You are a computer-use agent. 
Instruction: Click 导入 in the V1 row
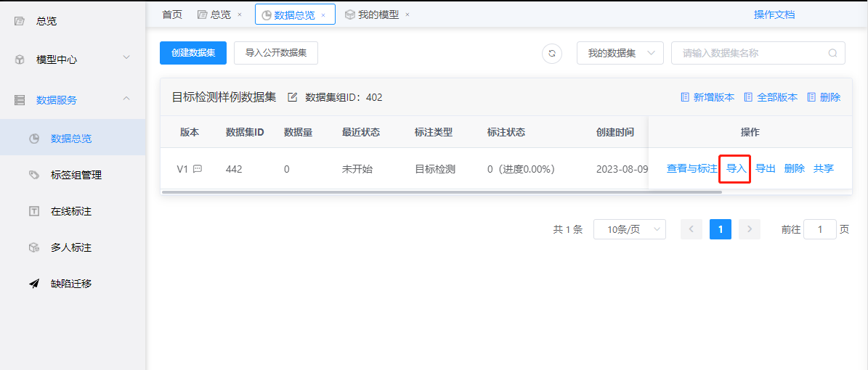click(737, 169)
